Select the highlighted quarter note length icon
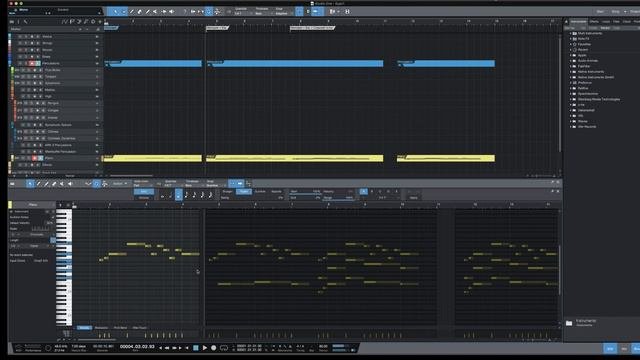Viewport: 640px width, 360px height. 178,195
